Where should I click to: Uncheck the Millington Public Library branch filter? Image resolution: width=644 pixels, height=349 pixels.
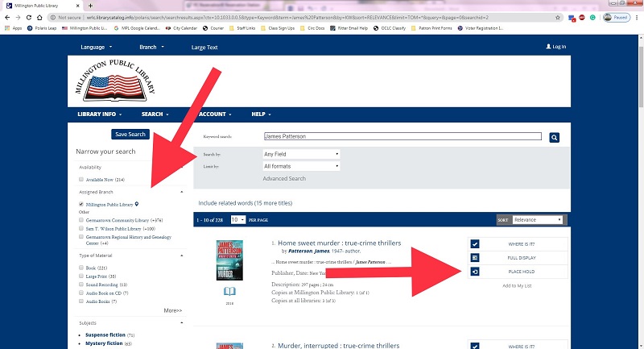80,205
